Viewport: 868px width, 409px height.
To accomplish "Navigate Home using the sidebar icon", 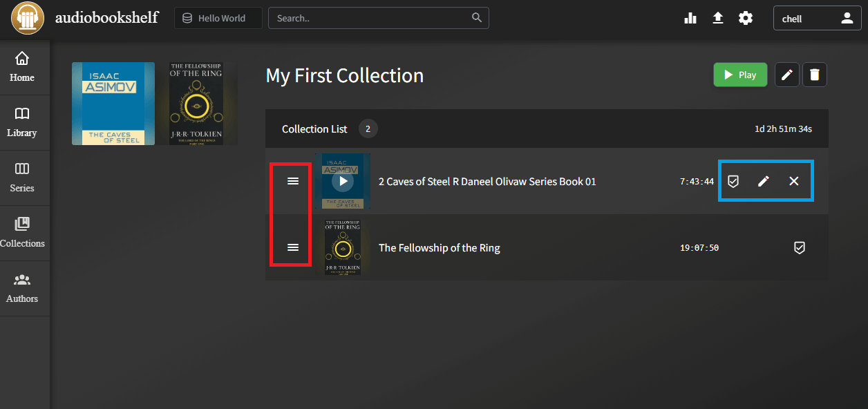I will pyautogui.click(x=23, y=67).
